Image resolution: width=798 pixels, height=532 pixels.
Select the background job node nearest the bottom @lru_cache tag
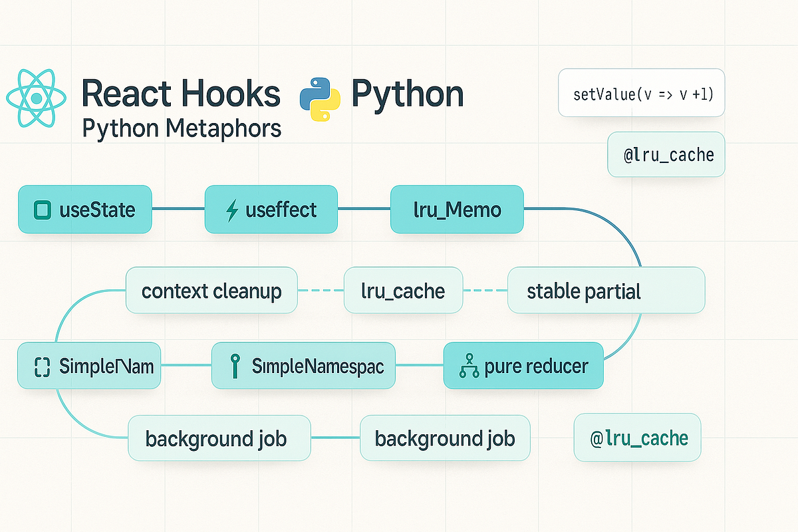[x=445, y=438]
